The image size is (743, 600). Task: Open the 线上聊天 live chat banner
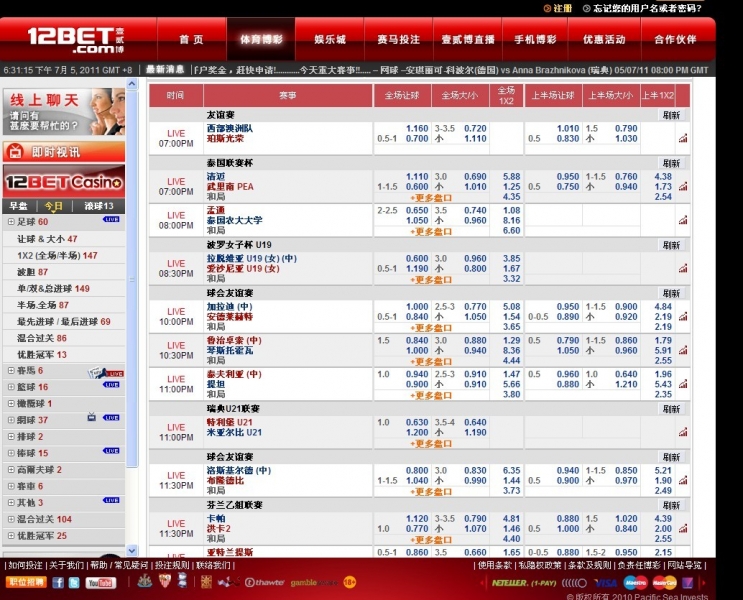(x=64, y=112)
